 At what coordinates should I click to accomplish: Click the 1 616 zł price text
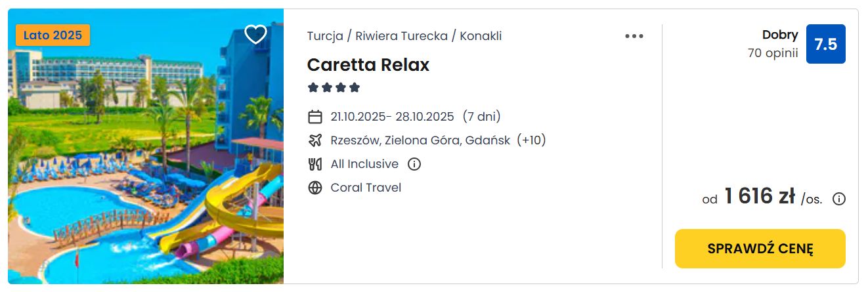[760, 196]
